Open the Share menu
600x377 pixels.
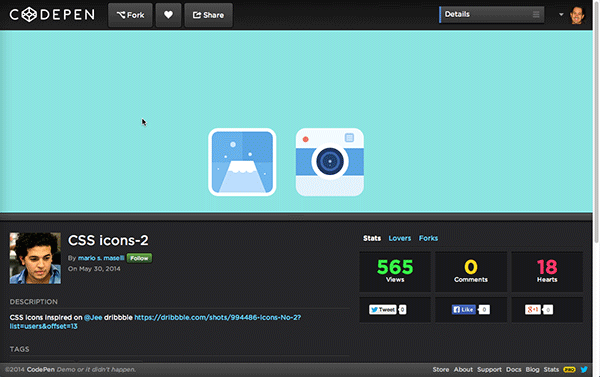[209, 15]
